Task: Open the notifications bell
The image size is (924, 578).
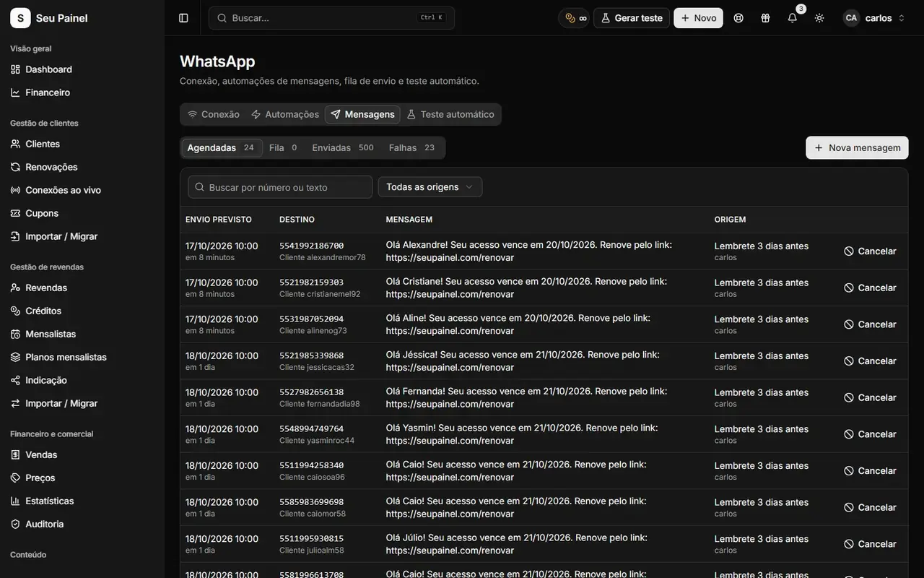Action: click(x=793, y=18)
